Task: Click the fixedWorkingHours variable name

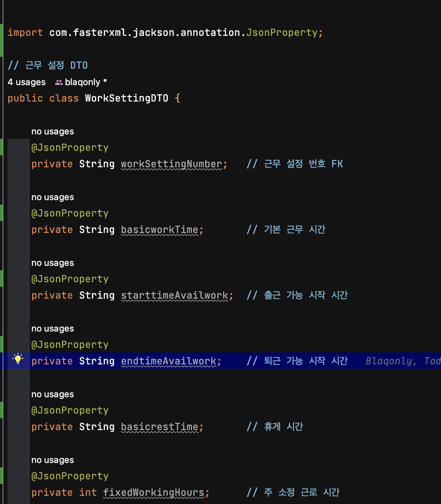Action: point(154,493)
